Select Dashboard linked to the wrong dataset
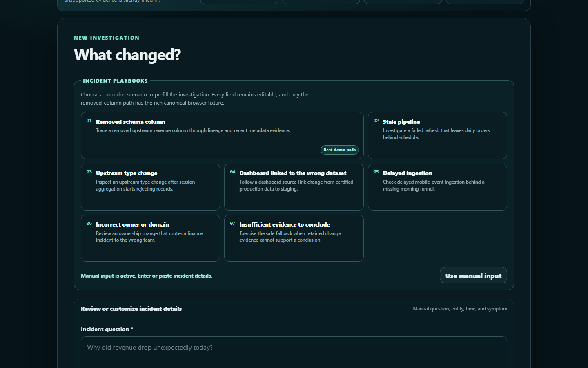 pyautogui.click(x=294, y=187)
